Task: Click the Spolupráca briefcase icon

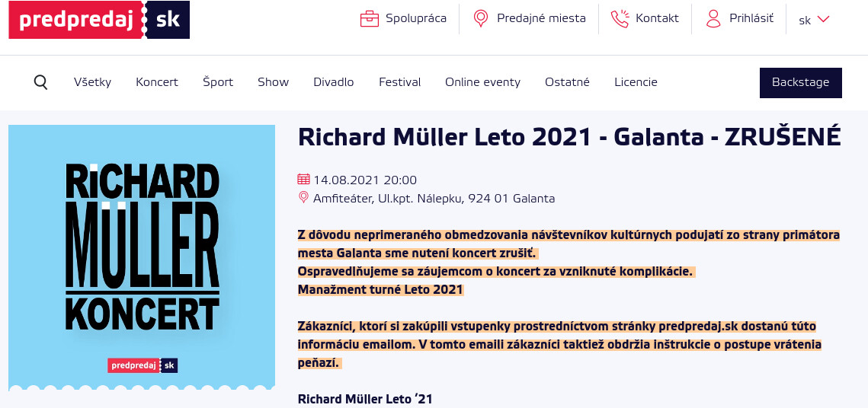Action: pos(370,19)
